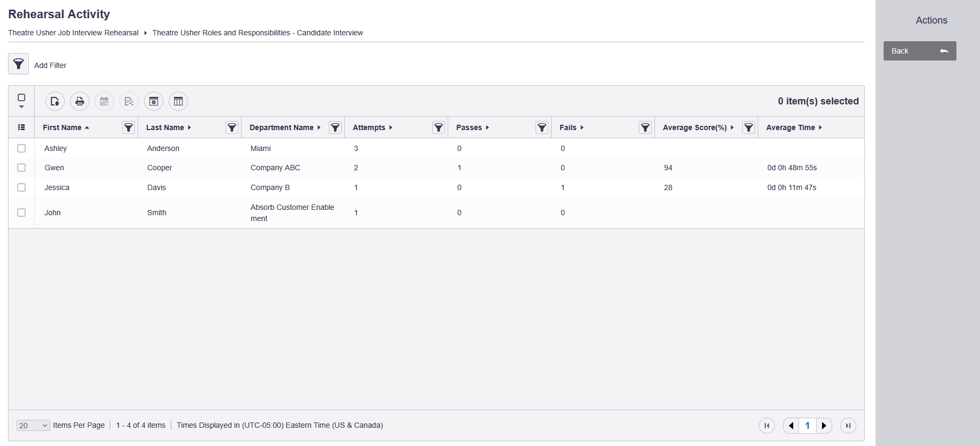Open the saved layouts settings icon

154,101
